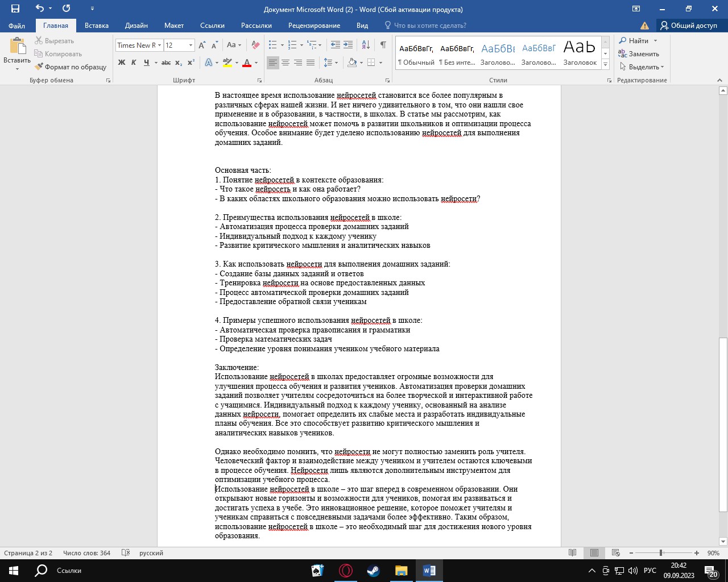This screenshot has width=728, height=582.
Task: Launch Opera browser from the taskbar
Action: pyautogui.click(x=346, y=571)
